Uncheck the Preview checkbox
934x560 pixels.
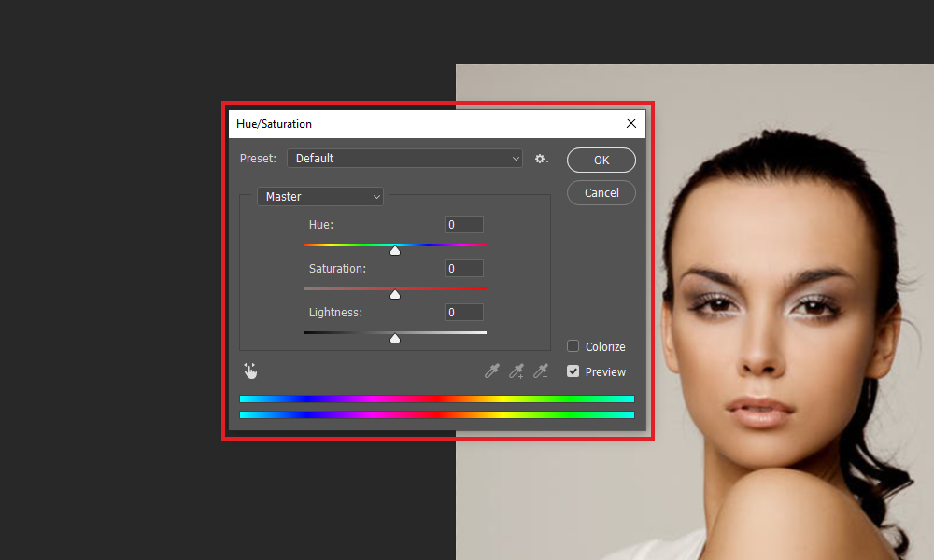573,371
